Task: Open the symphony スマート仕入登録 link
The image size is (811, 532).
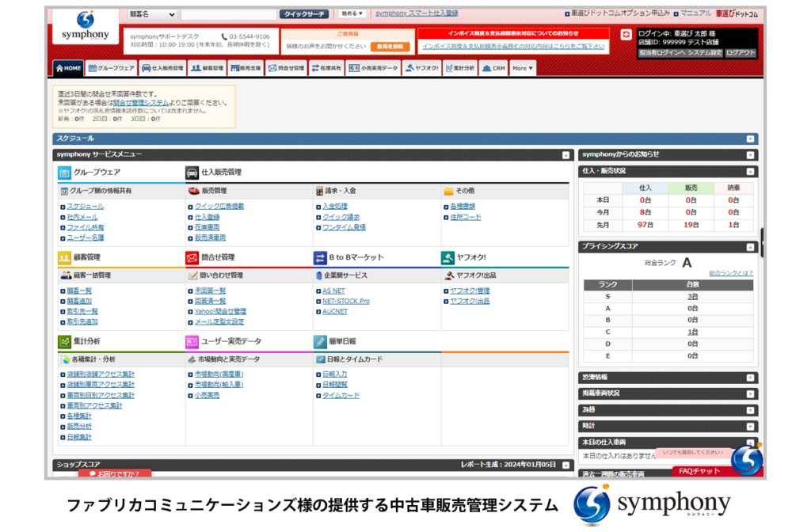Action: pyautogui.click(x=417, y=13)
